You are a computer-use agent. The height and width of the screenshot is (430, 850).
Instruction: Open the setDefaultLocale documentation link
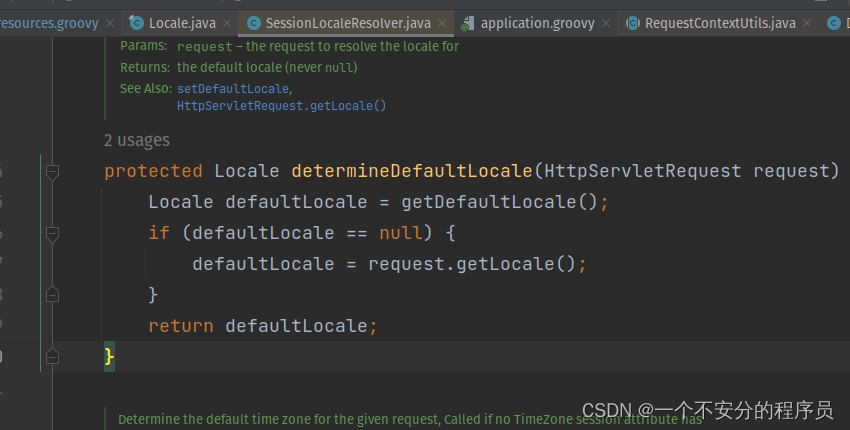[x=233, y=88]
